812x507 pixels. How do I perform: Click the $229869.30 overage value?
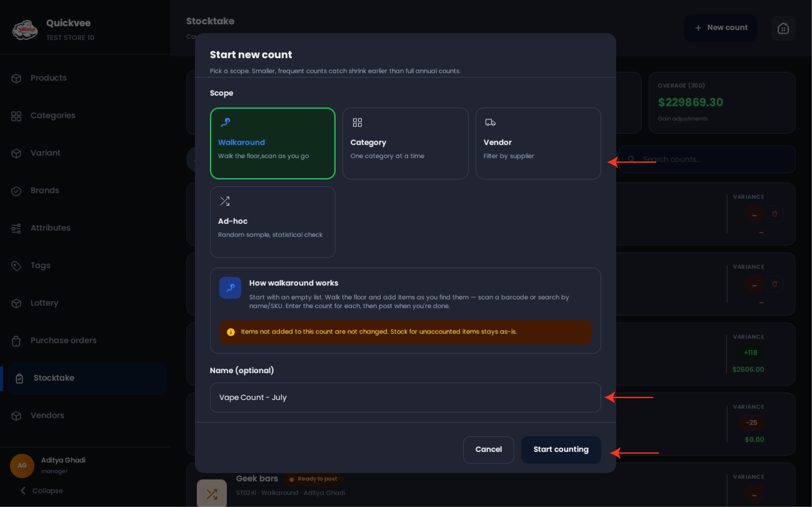690,102
